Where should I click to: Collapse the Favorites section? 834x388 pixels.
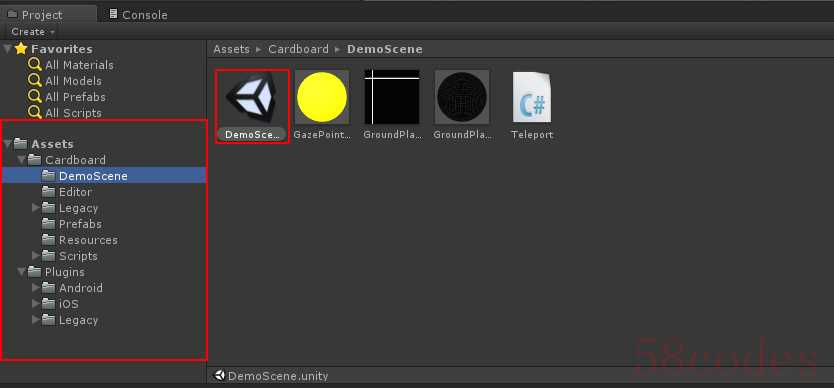7,49
